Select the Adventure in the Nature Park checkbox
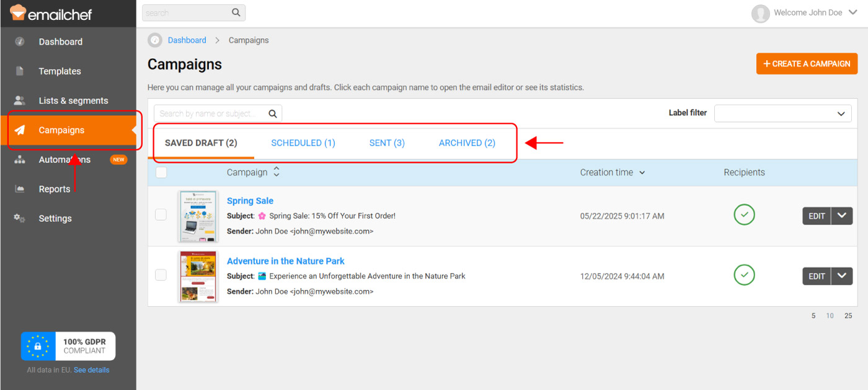The height and width of the screenshot is (390, 868). pos(161,275)
